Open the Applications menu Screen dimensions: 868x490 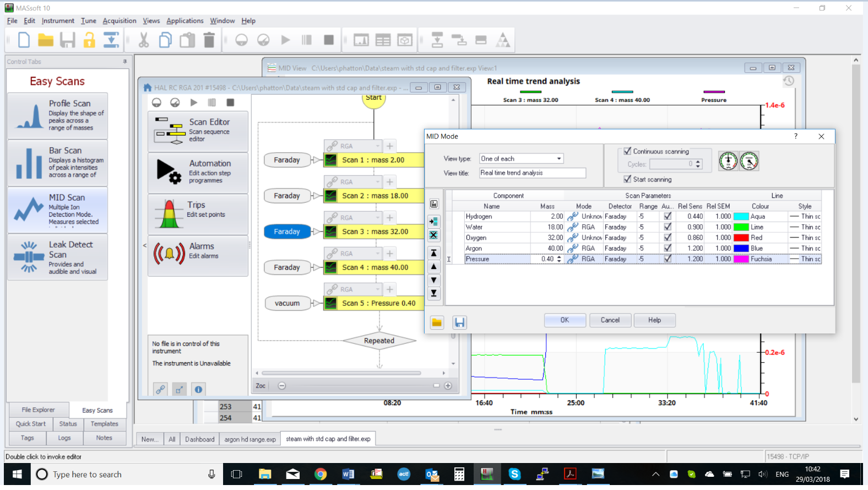185,21
